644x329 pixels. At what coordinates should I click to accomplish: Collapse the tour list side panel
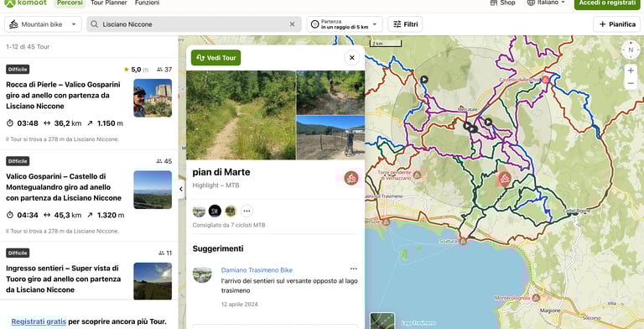click(181, 189)
